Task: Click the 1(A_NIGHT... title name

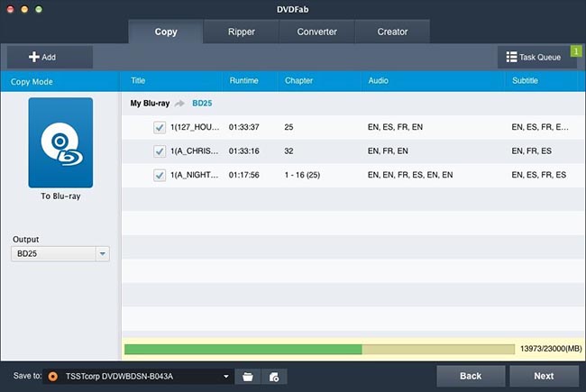Action: (x=195, y=175)
